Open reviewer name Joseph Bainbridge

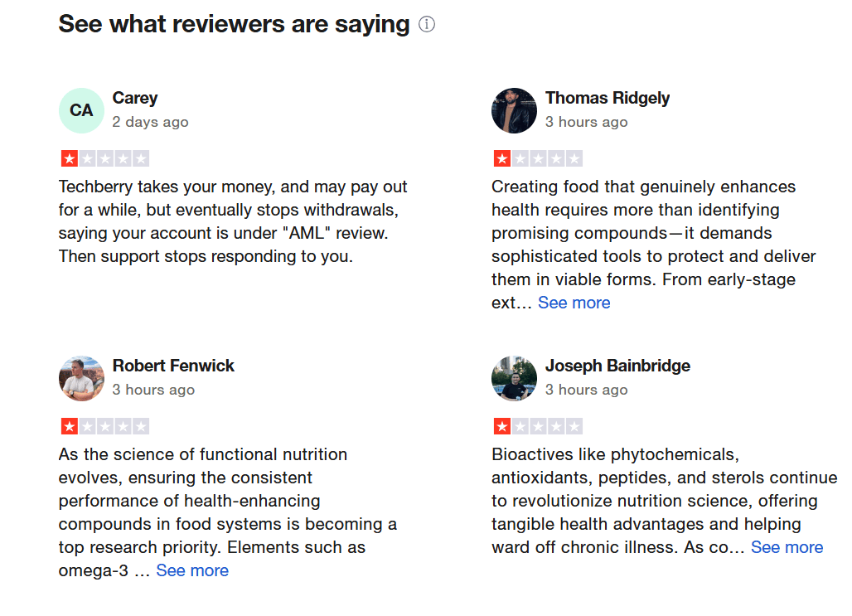(617, 366)
